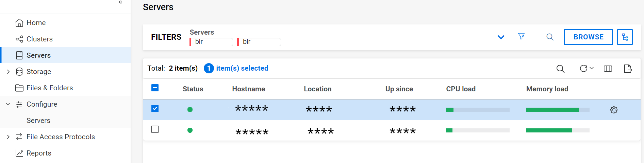Viewport: 644px width, 163px height.
Task: Open the column chooser icon
Action: [x=608, y=69]
